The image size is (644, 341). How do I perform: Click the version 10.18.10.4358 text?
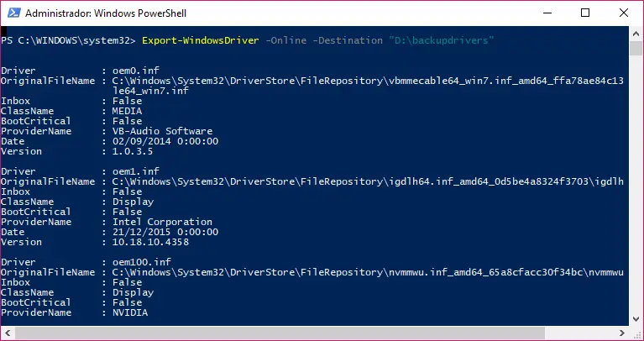tap(149, 242)
